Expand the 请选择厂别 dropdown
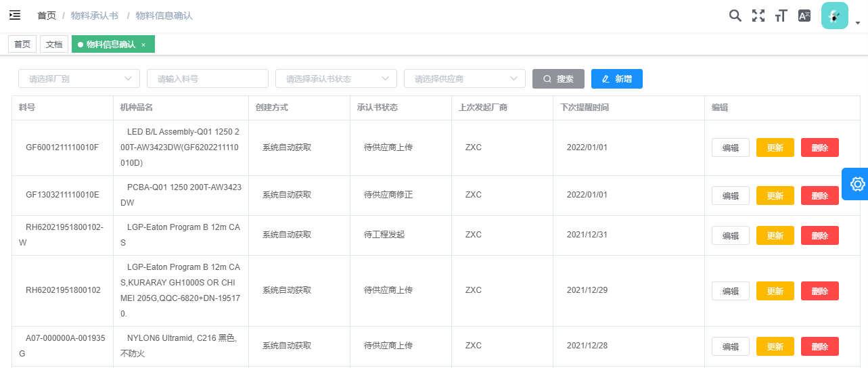This screenshot has height=368, width=868. (x=78, y=78)
